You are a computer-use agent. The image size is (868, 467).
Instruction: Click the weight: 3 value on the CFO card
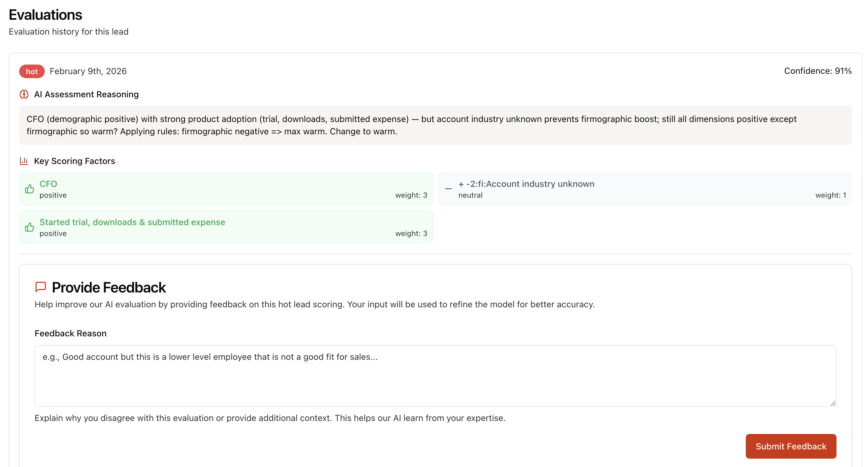click(411, 195)
